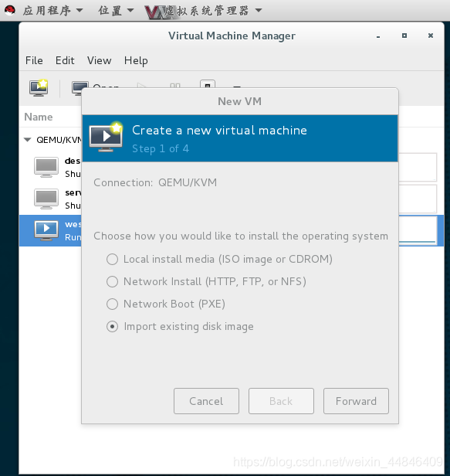The image size is (450, 476).
Task: Click the shutdown power toolbar icon
Action: coord(208,84)
